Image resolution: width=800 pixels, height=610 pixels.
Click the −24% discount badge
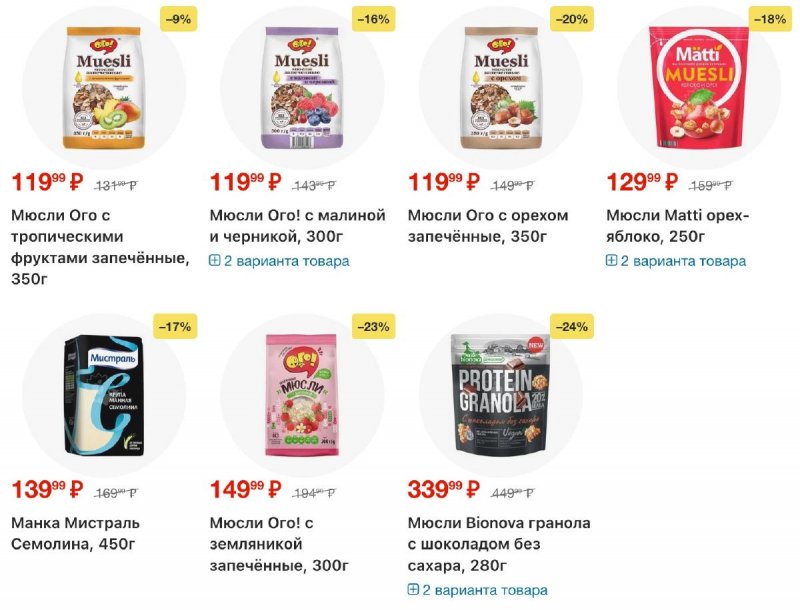pyautogui.click(x=572, y=325)
